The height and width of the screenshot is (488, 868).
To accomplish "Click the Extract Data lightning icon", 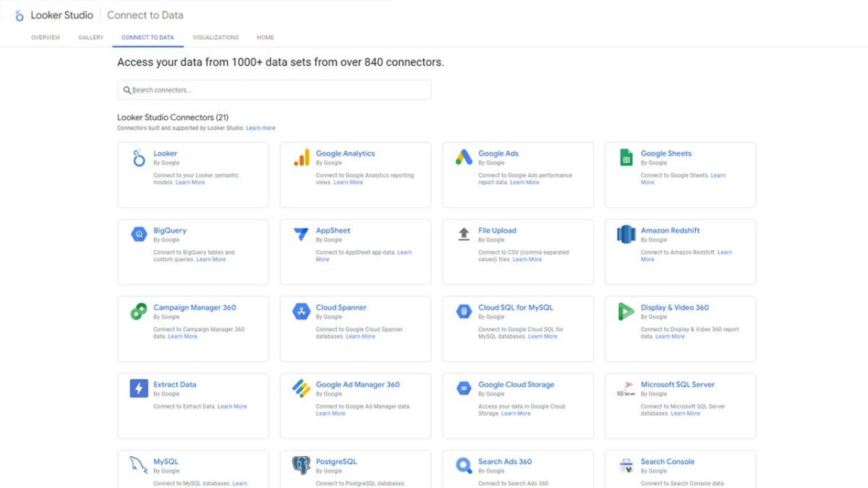I will [x=139, y=388].
